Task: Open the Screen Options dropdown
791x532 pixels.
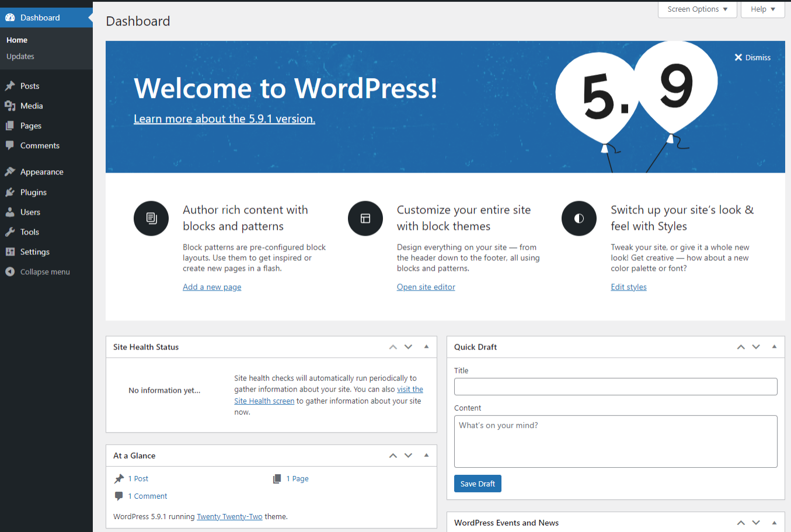Action: [x=698, y=9]
